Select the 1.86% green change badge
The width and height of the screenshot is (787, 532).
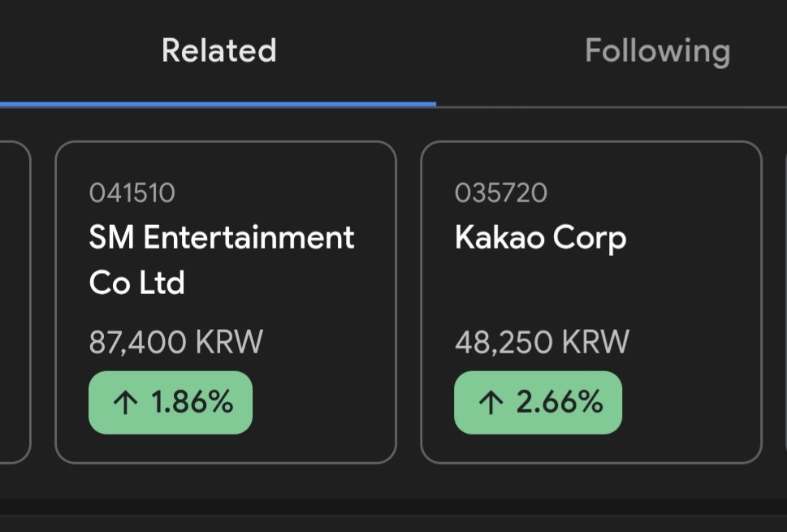tap(171, 403)
